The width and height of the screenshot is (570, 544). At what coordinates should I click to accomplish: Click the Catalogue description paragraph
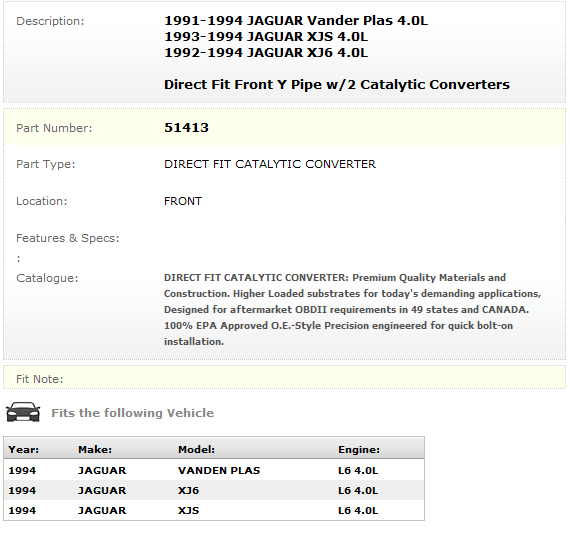pyautogui.click(x=352, y=309)
